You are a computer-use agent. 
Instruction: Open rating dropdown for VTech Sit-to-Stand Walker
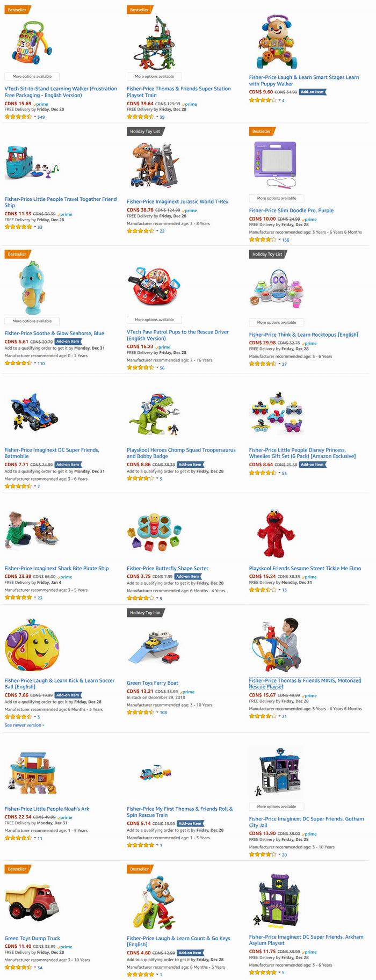tap(35, 117)
